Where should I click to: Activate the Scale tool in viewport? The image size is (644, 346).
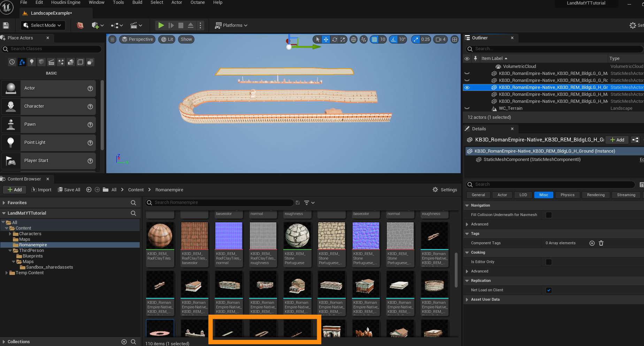343,39
